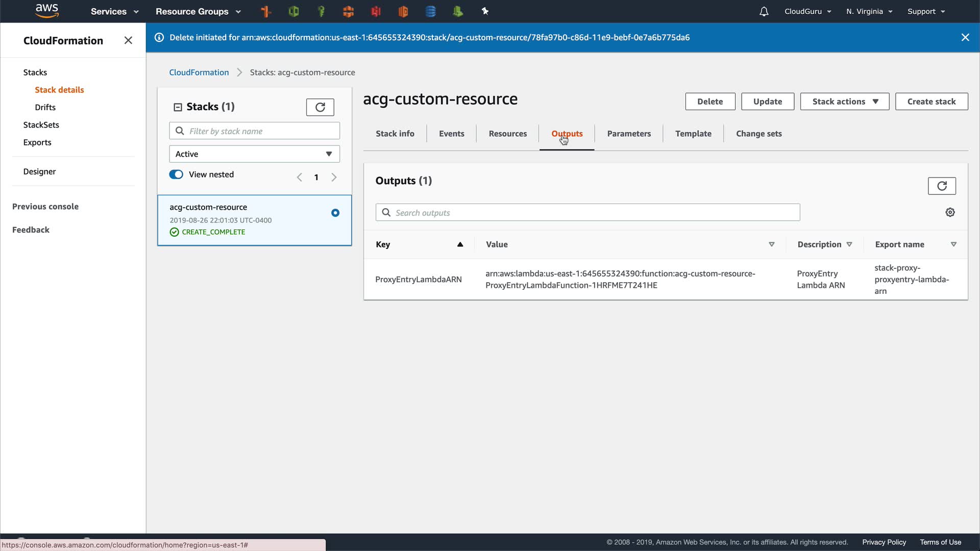Go to next stacks page arrow
Image resolution: width=980 pixels, height=551 pixels.
coord(334,178)
